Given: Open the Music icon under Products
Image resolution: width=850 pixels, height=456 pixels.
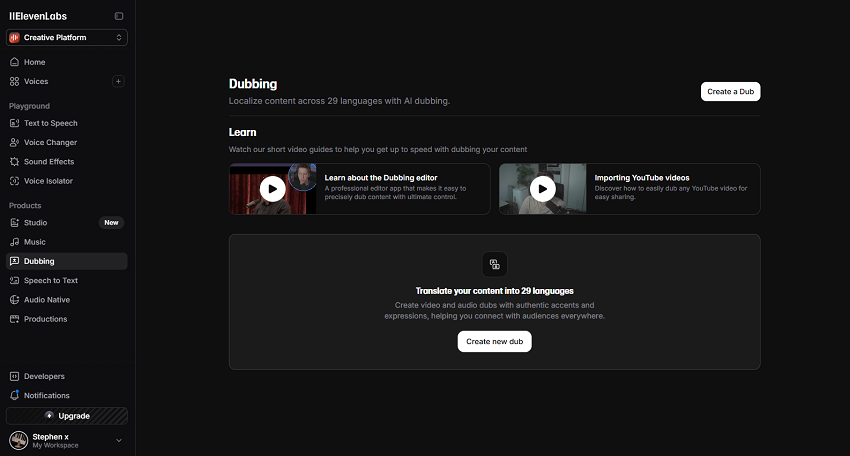Looking at the screenshot, I should [15, 242].
